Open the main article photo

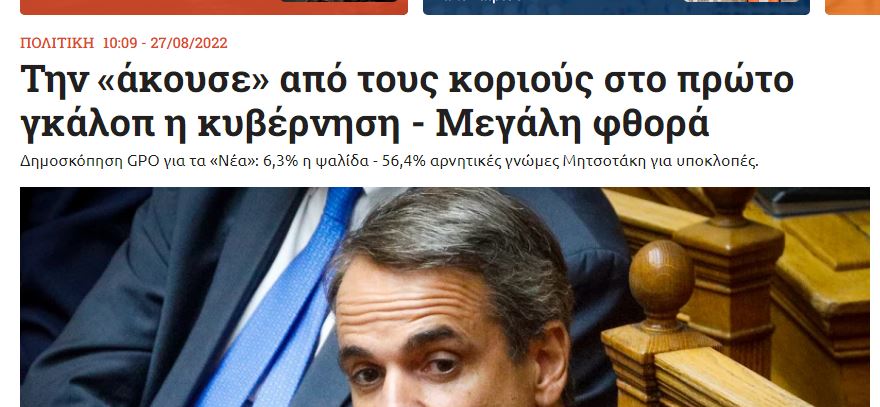coord(445,297)
